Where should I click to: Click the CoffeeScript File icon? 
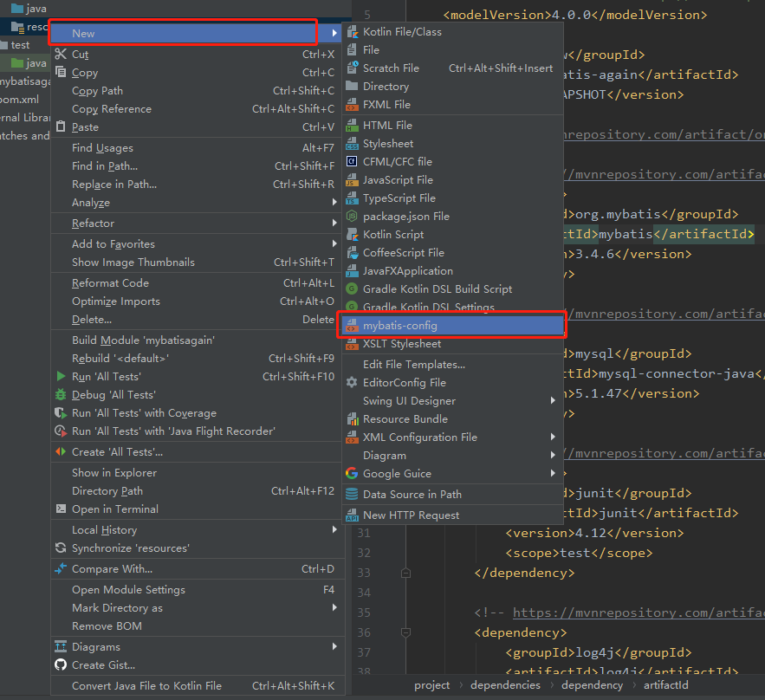352,253
